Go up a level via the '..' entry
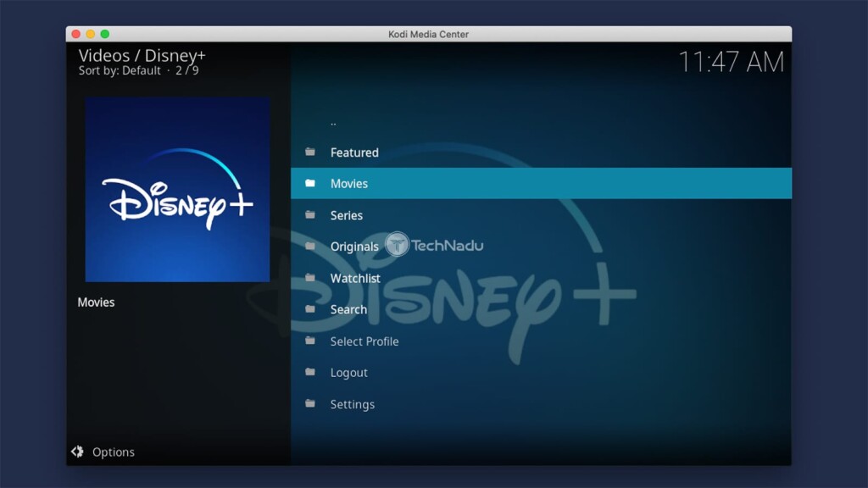 541,123
